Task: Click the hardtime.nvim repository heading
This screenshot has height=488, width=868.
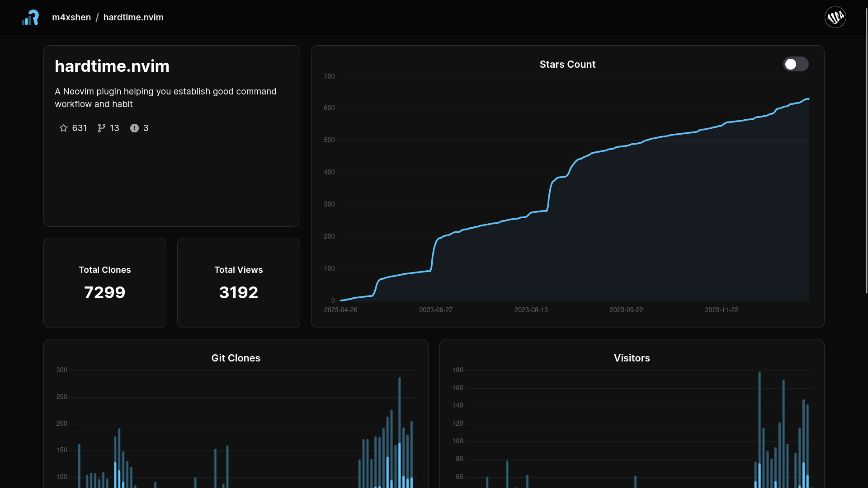Action: click(112, 66)
